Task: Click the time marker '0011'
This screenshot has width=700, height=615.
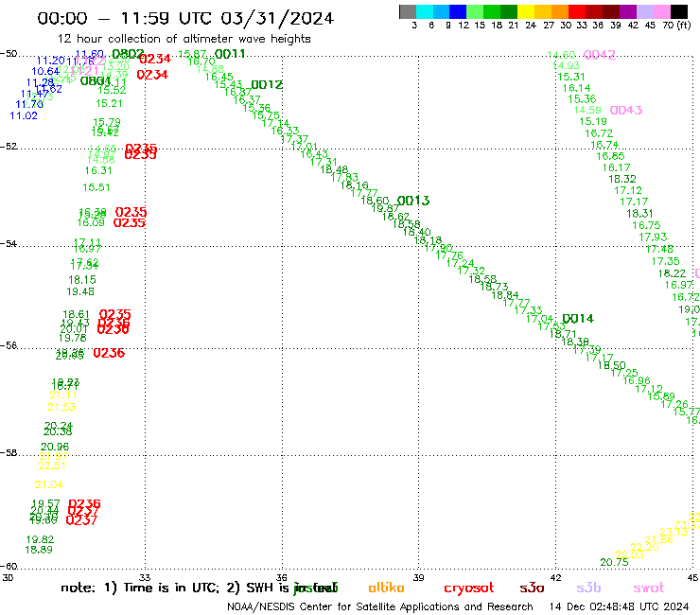Action: click(x=230, y=54)
